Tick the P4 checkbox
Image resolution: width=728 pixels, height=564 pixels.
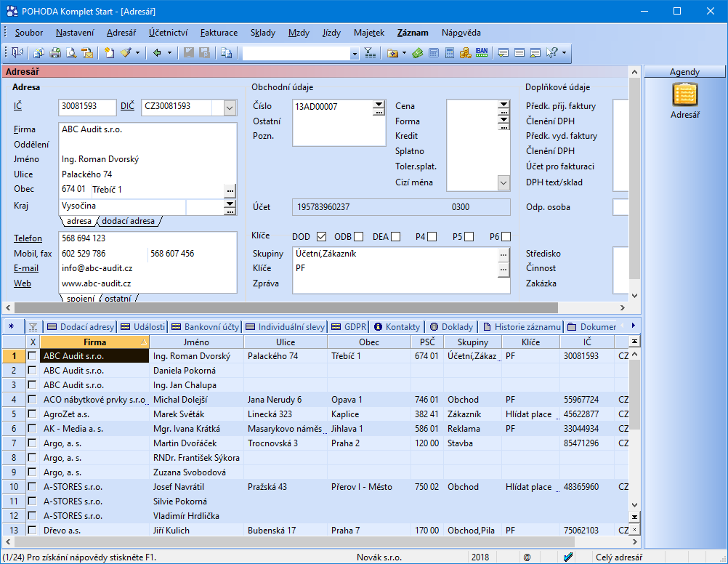(x=432, y=237)
